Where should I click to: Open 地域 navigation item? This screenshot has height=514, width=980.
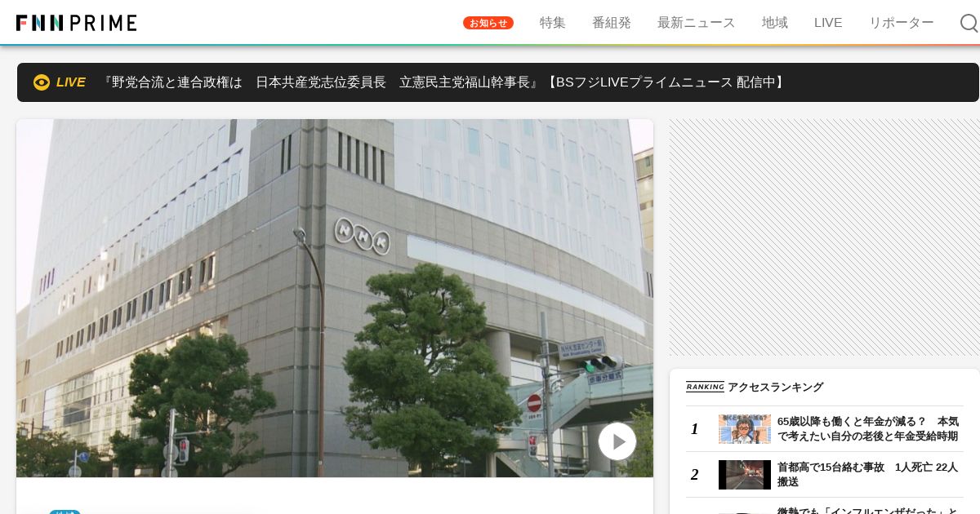pyautogui.click(x=775, y=23)
